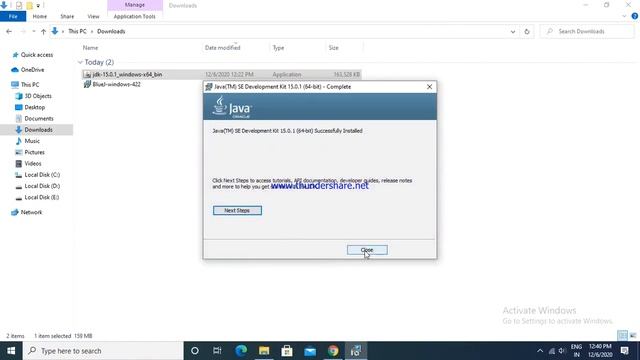Open File Explorer from taskbar
Image resolution: width=640 pixels, height=360 pixels.
264,351
